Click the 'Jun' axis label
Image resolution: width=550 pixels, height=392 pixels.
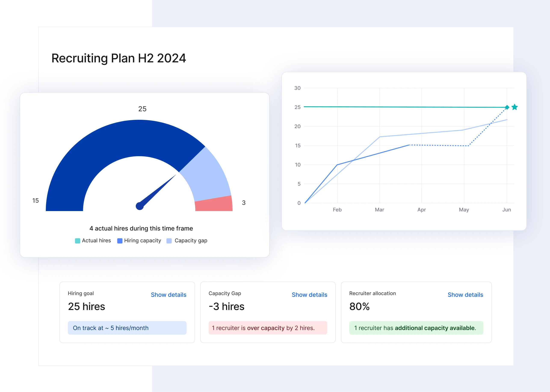click(x=507, y=210)
